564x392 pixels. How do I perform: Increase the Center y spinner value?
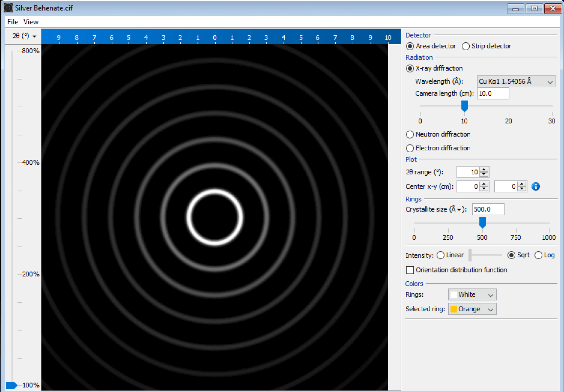[x=522, y=184]
